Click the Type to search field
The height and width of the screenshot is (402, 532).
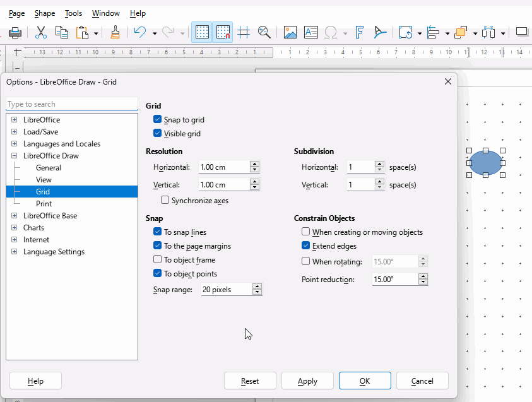(72, 103)
